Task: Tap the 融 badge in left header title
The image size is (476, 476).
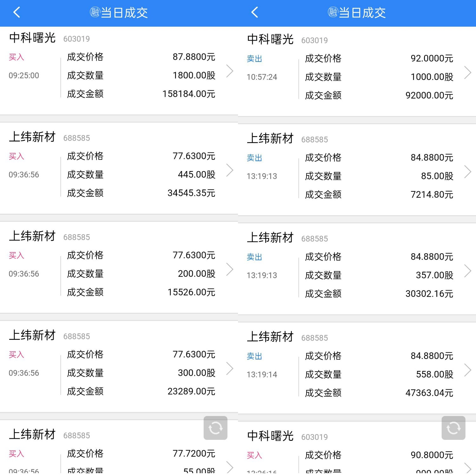Action: 95,12
